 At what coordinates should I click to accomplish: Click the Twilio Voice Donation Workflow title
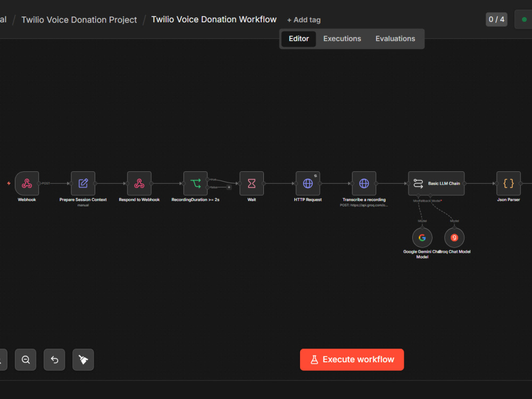(x=214, y=19)
